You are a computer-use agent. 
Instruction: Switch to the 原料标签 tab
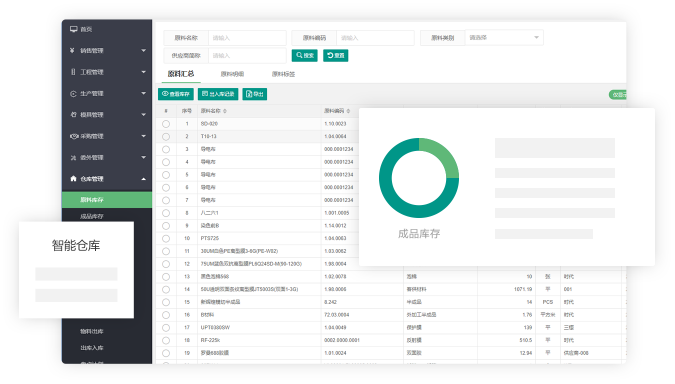(283, 74)
